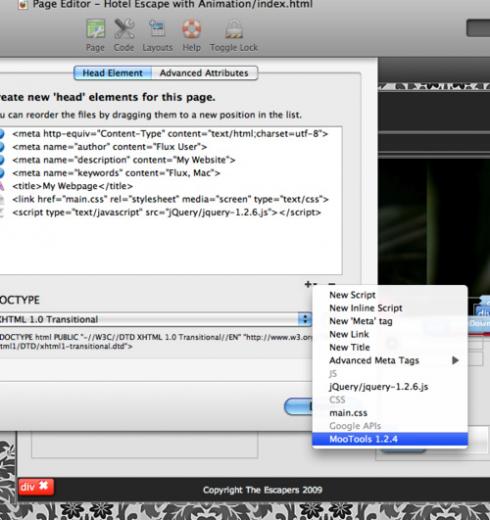This screenshot has height=520, width=490.
Task: Expand the Advanced Meta Tags submenu
Action: [390, 360]
